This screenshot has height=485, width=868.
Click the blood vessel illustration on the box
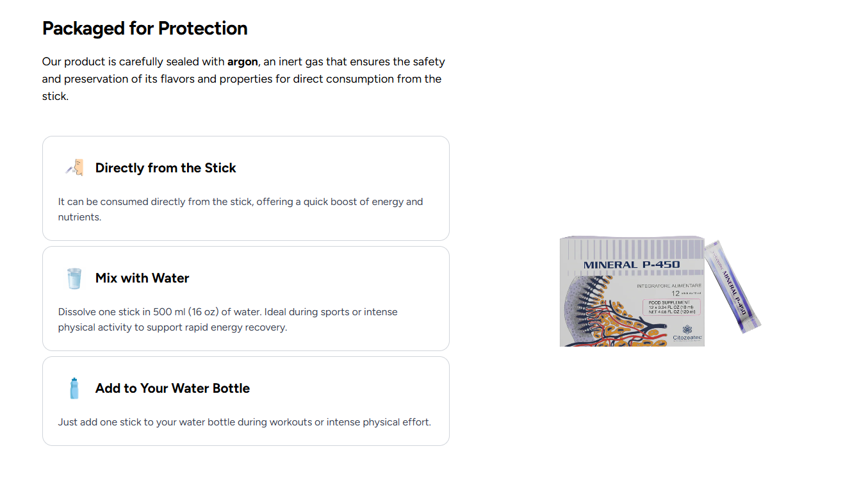(x=609, y=320)
